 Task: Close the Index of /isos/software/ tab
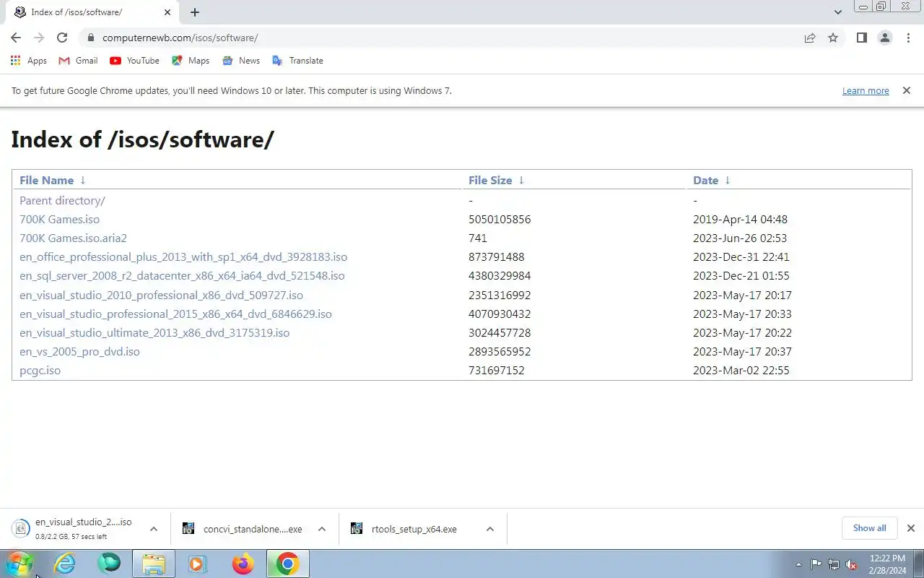(167, 12)
